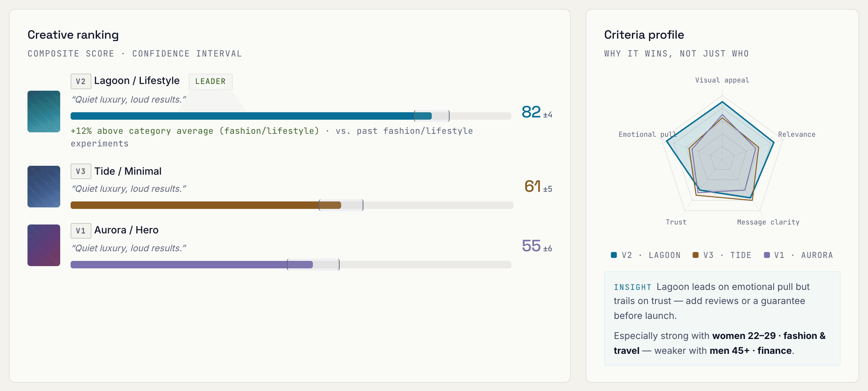This screenshot has height=391, width=868.
Task: Click the Message clarity radar axis label
Action: [768, 222]
